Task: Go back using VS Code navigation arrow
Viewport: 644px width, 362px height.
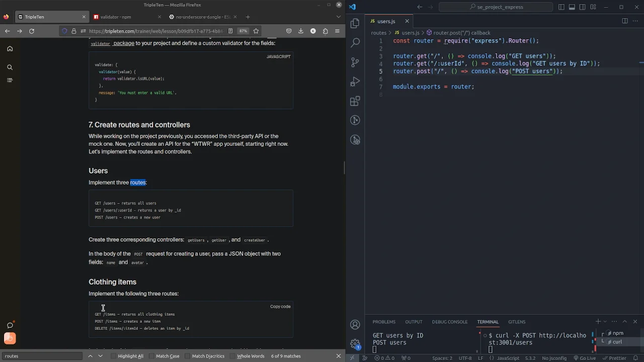Action: [x=420, y=7]
